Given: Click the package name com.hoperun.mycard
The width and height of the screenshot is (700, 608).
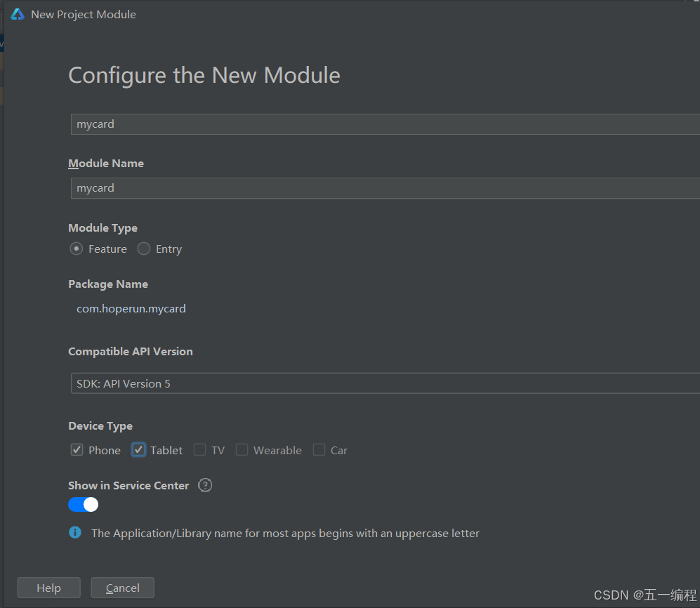Looking at the screenshot, I should point(131,308).
